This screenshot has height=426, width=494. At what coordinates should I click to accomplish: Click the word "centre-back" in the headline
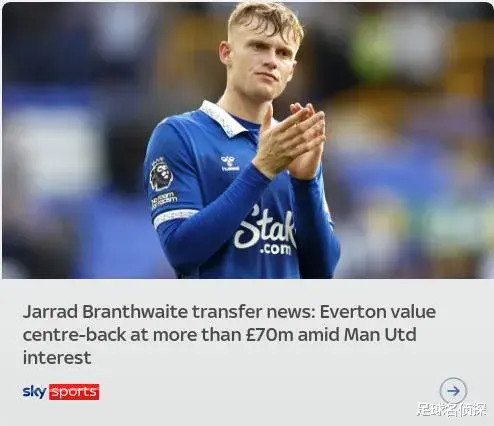pos(74,335)
